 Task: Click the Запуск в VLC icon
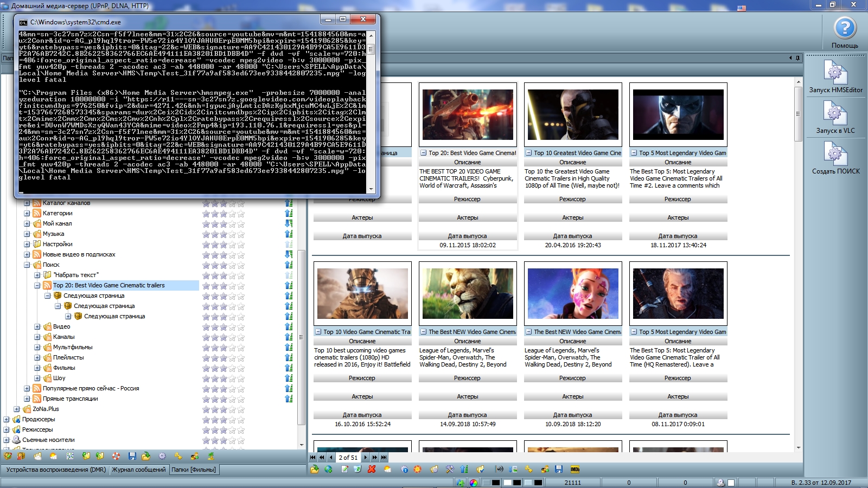(x=835, y=113)
